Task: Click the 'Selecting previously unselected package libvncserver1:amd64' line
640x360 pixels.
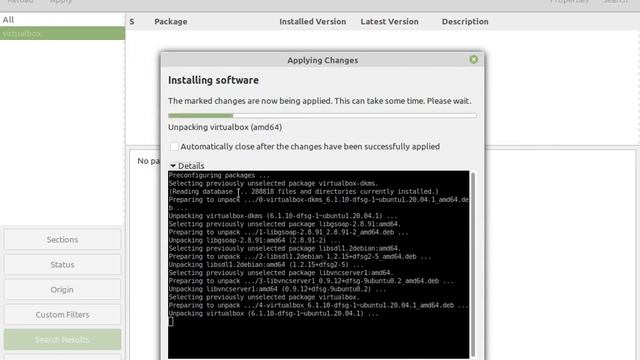Action: 281,273
